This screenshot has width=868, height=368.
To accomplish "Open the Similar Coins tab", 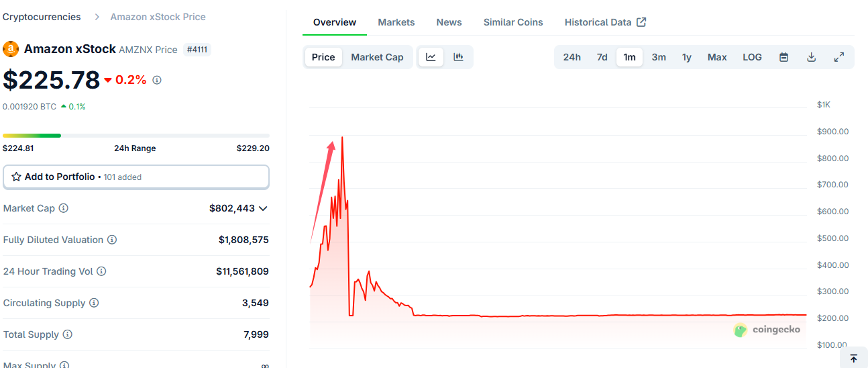I will [513, 22].
